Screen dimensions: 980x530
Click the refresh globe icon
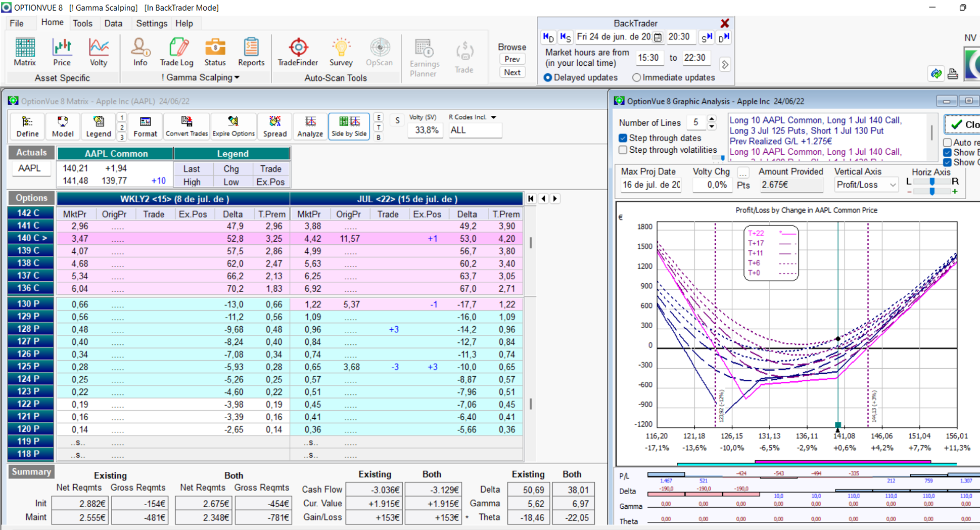pos(936,74)
